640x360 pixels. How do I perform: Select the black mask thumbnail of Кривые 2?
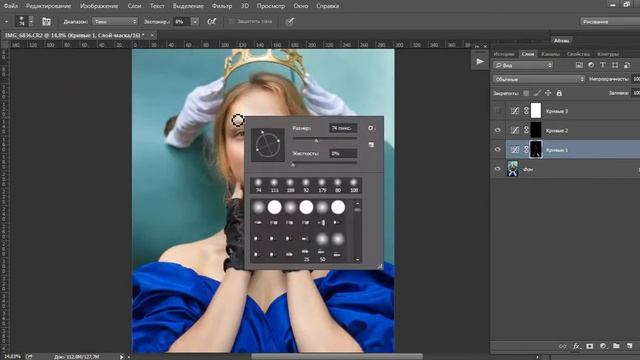click(536, 130)
